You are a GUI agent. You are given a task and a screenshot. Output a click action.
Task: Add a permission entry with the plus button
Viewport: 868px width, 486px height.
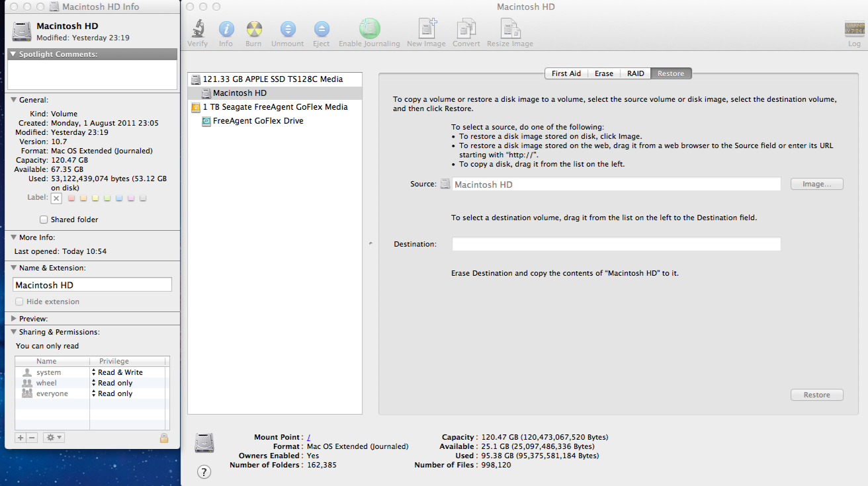click(21, 438)
